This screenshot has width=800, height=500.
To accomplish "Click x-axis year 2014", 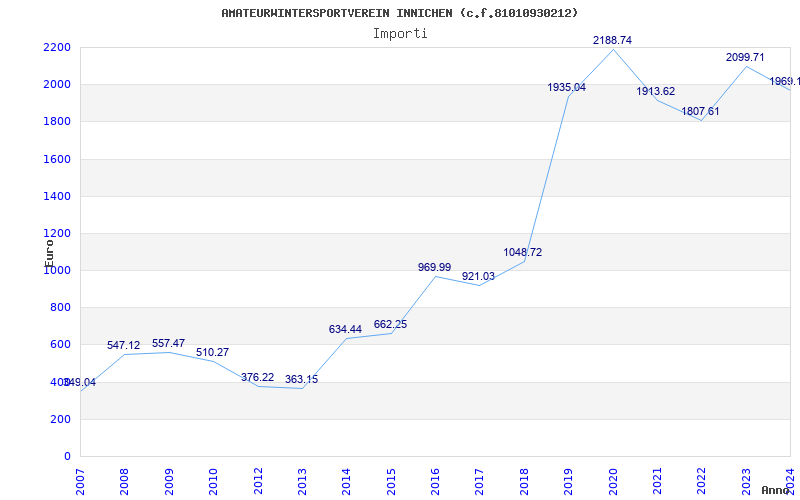I will 346,481.
